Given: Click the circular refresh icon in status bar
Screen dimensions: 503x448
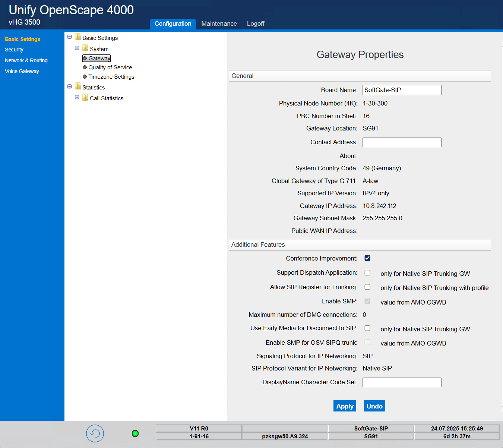Looking at the screenshot, I should coord(95,433).
